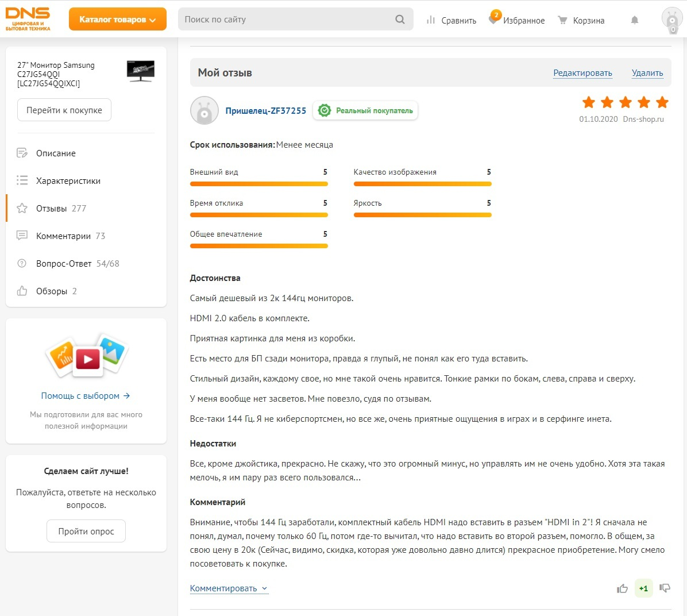
Task: Switch to the Характеристики section
Action: coord(68,181)
